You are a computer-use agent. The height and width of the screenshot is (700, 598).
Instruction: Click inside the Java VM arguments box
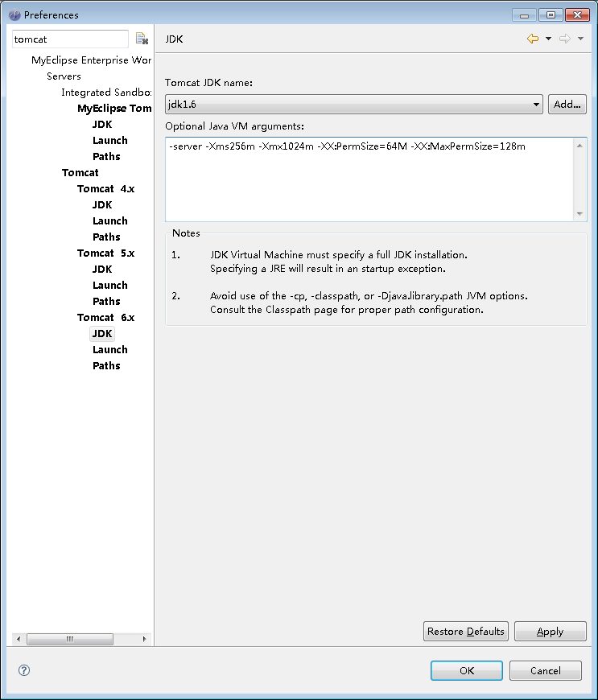pyautogui.click(x=369, y=179)
